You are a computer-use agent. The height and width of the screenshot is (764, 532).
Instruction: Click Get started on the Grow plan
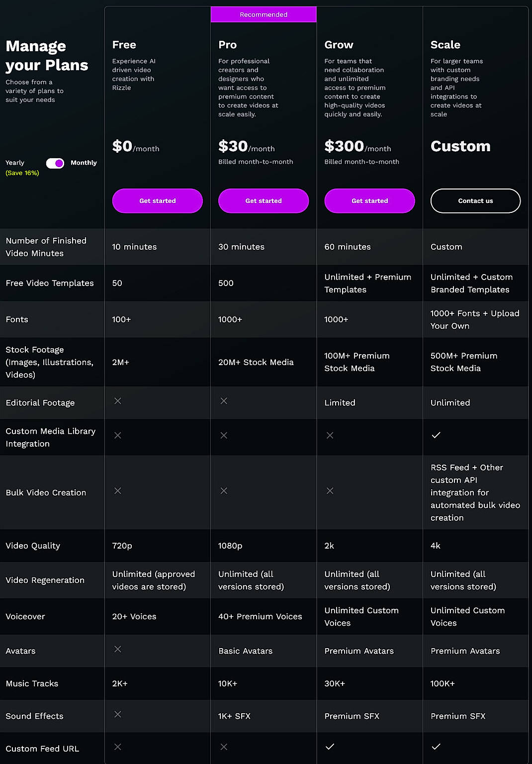tap(369, 201)
